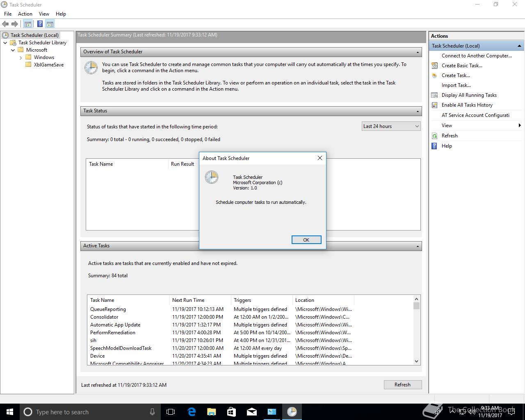Open File Explorer from the taskbar
The width and height of the screenshot is (525, 420).
[x=211, y=412]
